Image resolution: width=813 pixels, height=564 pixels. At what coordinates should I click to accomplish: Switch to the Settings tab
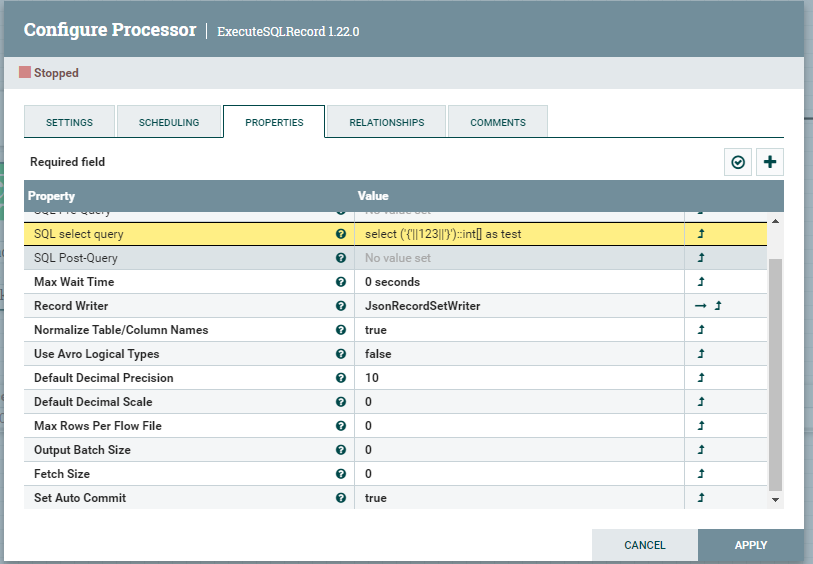[x=69, y=122]
